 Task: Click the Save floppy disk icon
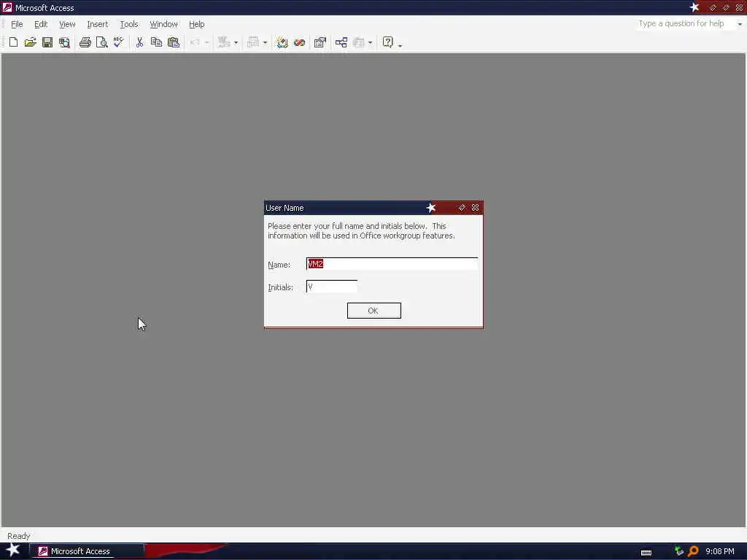47,42
